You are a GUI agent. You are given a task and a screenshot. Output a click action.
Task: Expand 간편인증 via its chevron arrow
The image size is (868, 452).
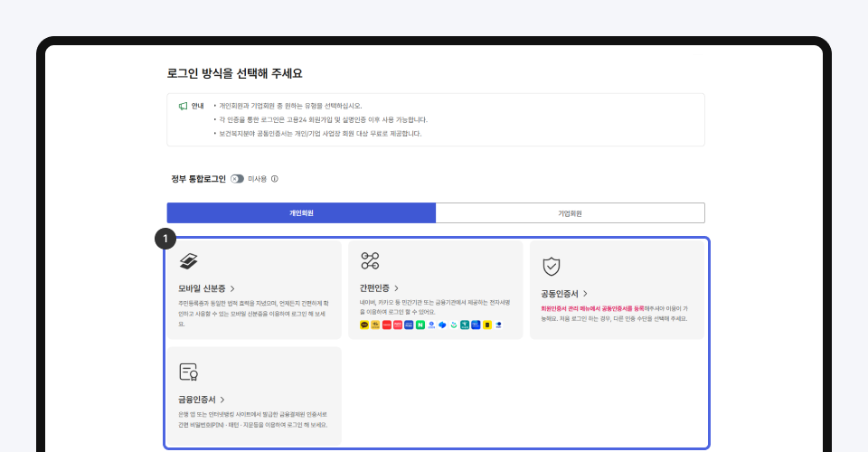[397, 288]
